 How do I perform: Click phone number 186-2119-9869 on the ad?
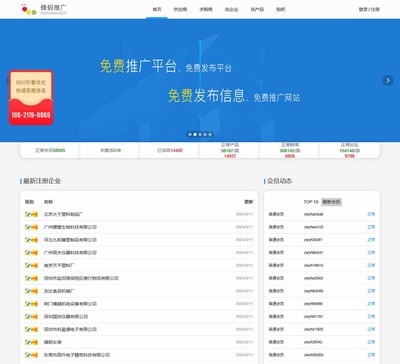coord(31,115)
